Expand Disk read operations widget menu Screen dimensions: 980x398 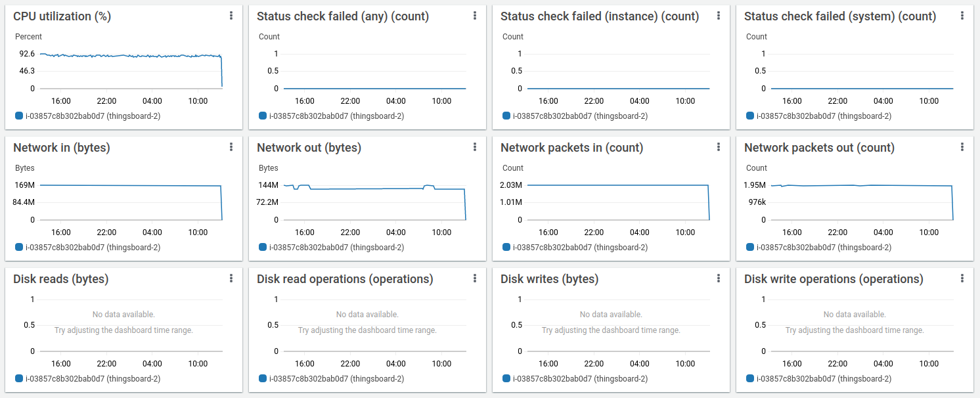click(475, 278)
